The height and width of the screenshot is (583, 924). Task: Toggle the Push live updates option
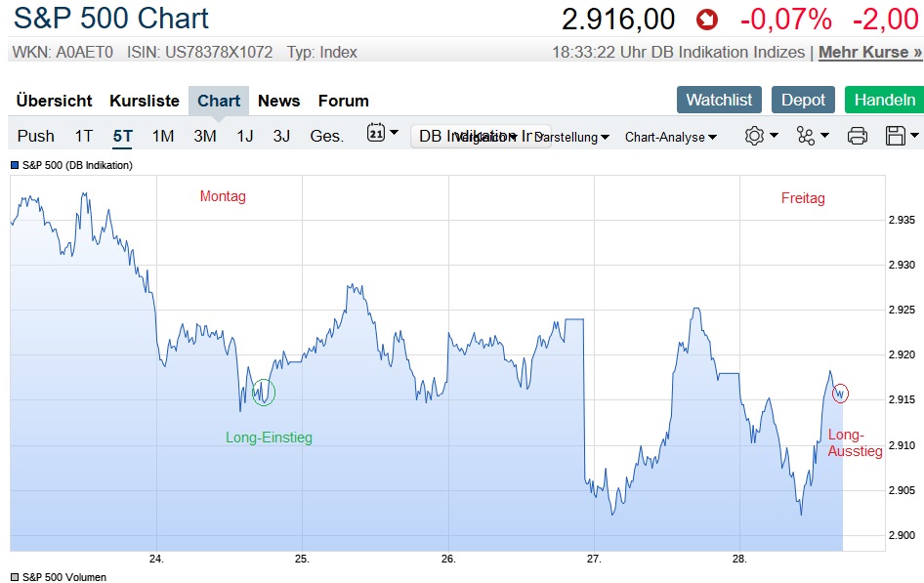click(36, 136)
